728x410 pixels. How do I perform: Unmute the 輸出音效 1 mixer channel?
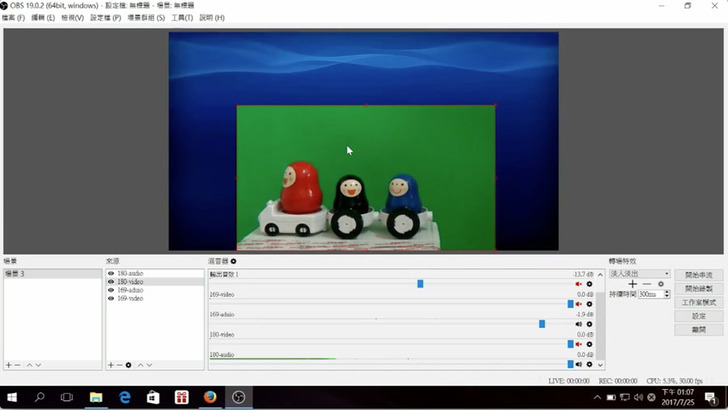(578, 284)
